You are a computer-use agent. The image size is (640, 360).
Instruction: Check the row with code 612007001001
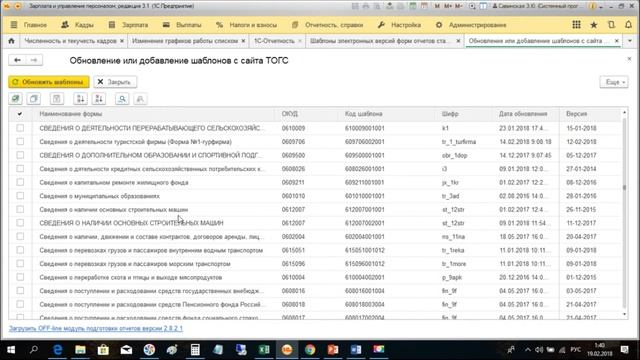20,209
